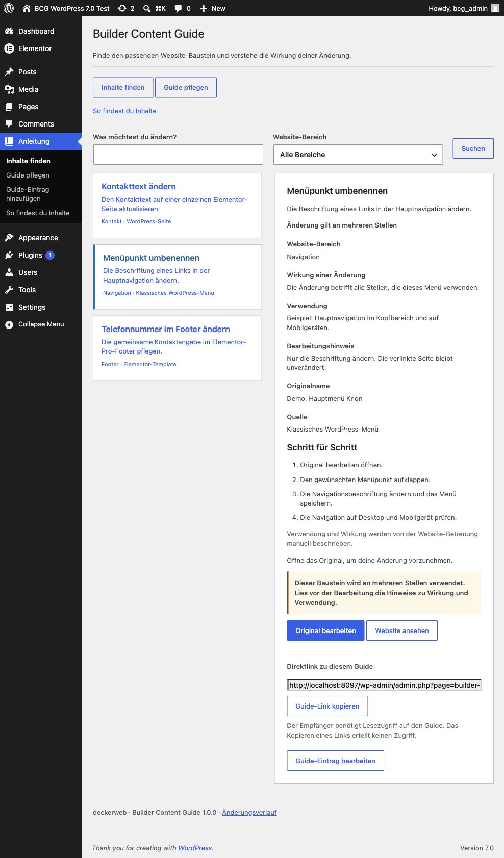Click the Direktlink URL field
The image size is (504, 858).
384,685
